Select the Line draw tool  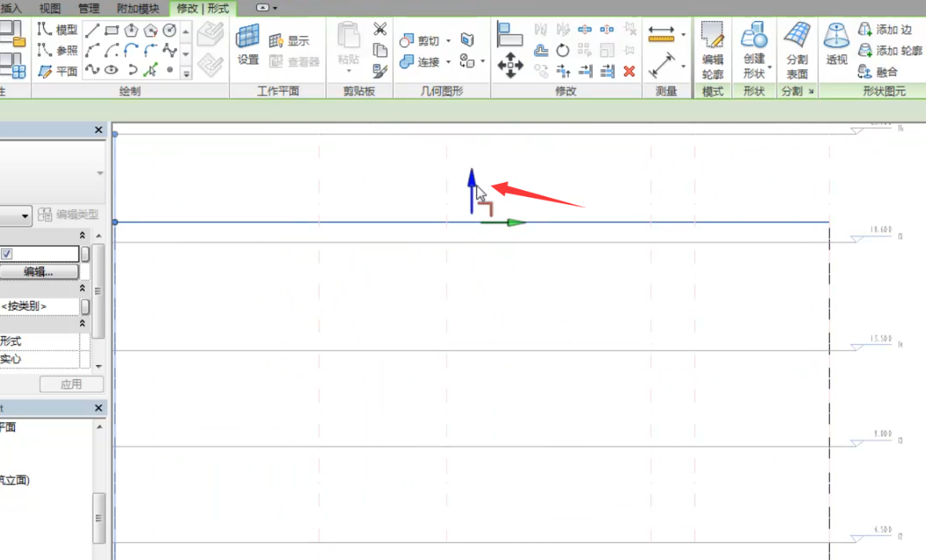pyautogui.click(x=92, y=31)
